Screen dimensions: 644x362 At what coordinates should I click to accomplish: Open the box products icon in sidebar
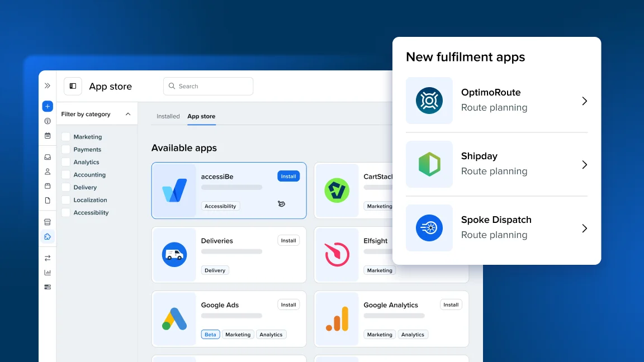48,186
